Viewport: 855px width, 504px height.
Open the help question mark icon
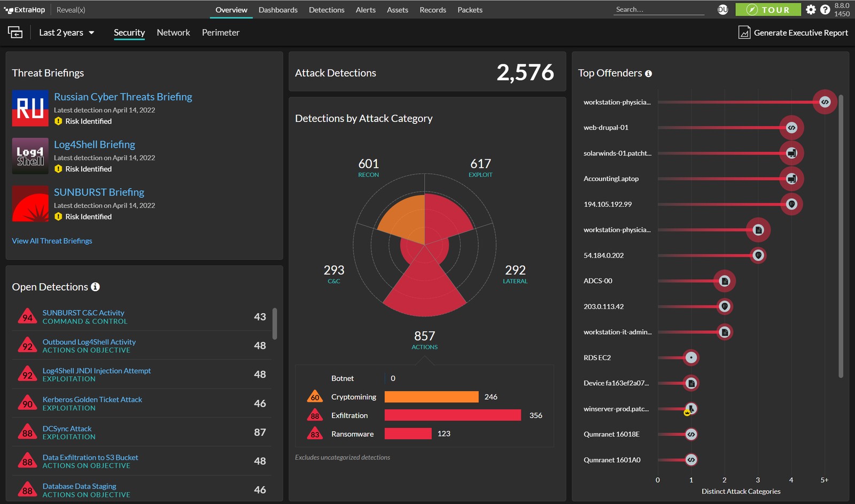point(825,10)
